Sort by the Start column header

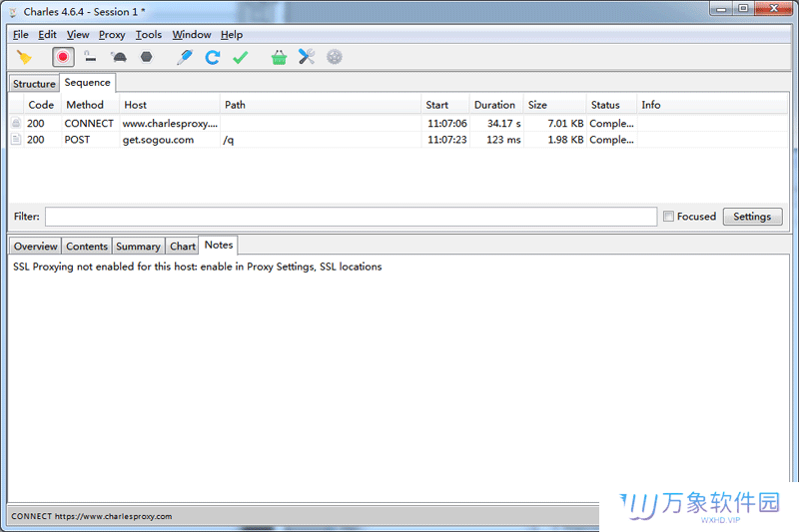click(445, 105)
